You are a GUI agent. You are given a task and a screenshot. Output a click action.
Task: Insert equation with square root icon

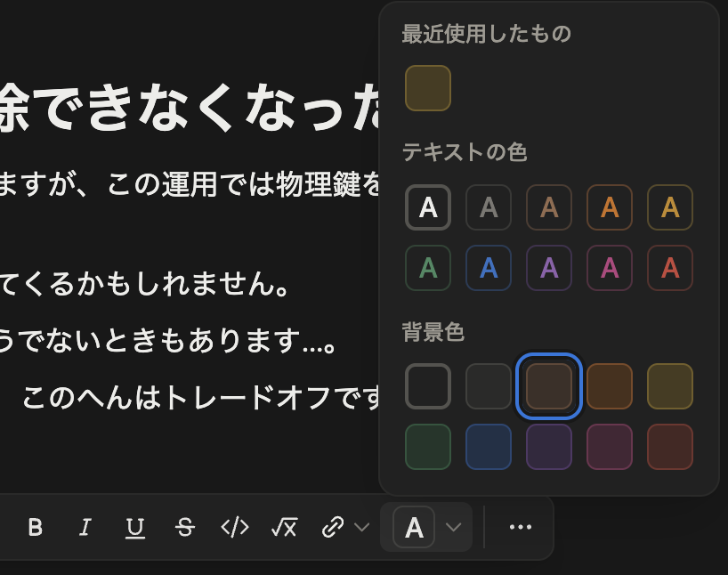point(284,528)
